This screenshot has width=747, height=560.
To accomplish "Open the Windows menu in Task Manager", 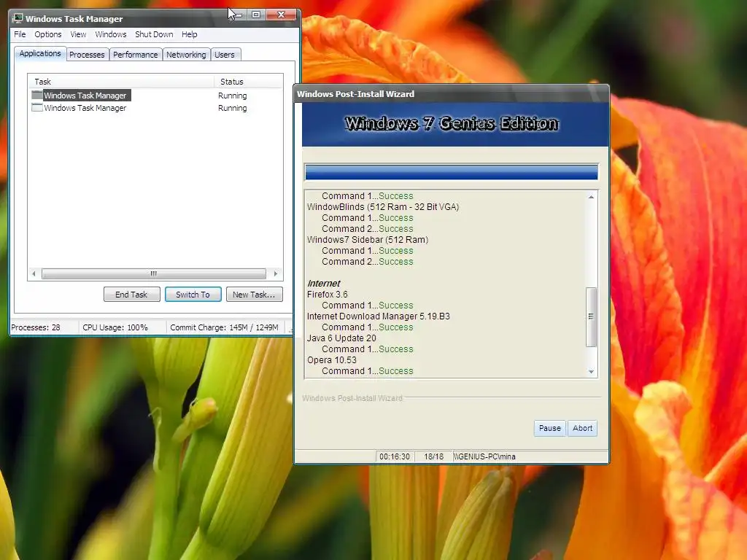I will click(111, 34).
